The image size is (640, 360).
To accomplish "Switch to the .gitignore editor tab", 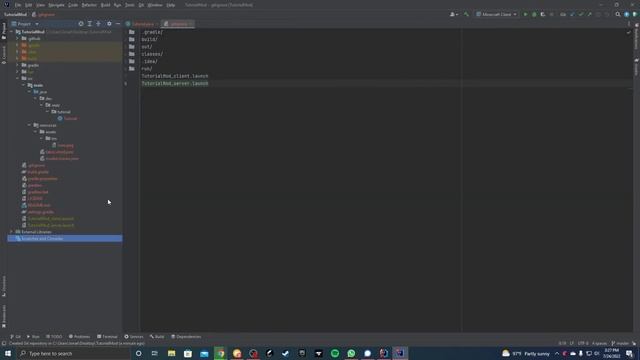I will pos(177,24).
